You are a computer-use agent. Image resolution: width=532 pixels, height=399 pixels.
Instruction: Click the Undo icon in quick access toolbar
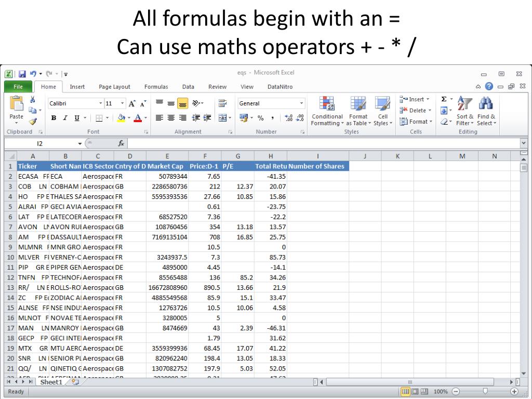[x=33, y=74]
